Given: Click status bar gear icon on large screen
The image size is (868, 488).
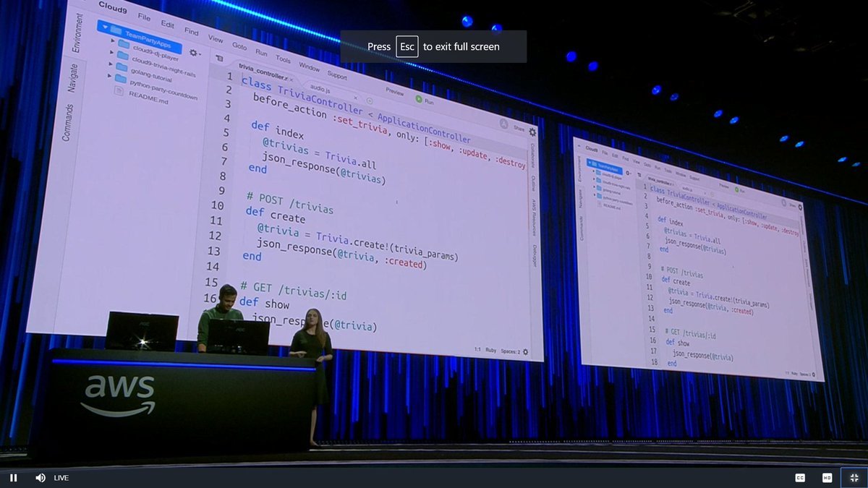Looking at the screenshot, I should (526, 352).
